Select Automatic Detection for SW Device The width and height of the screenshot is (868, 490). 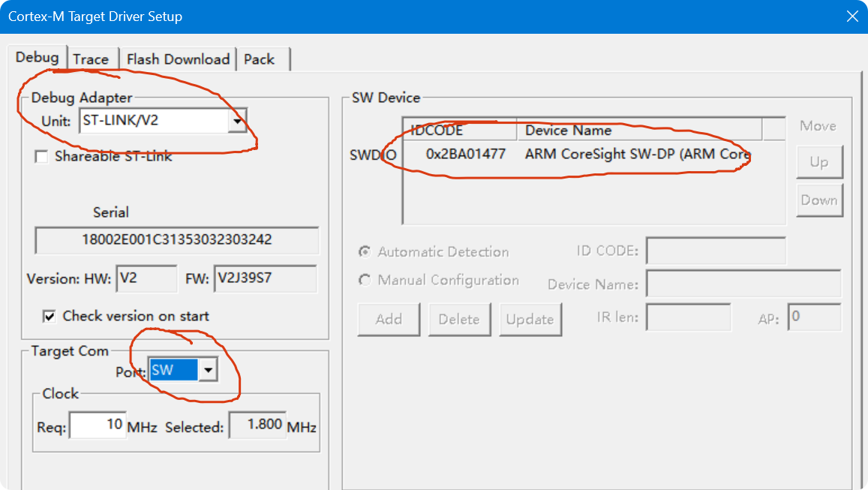click(365, 252)
